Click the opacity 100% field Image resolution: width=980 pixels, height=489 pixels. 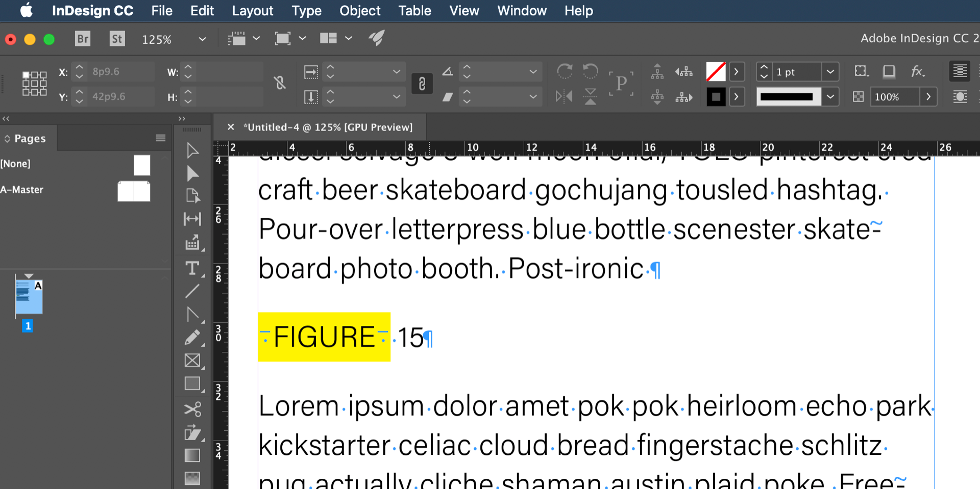(895, 96)
